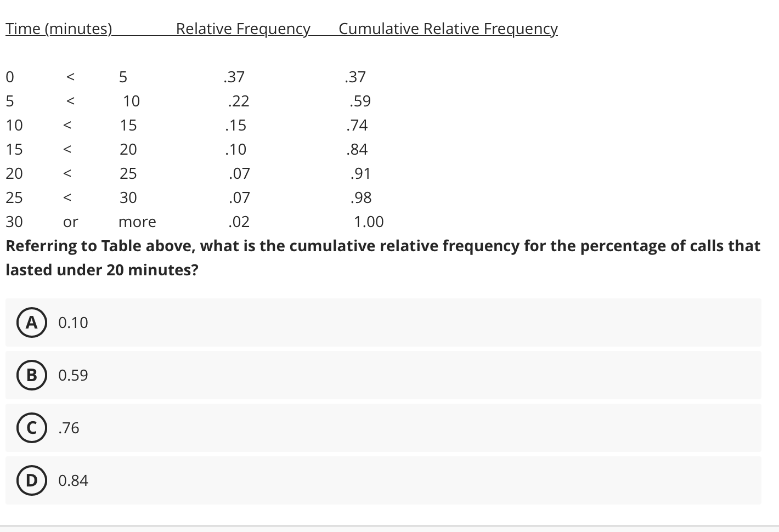Click the circled B option marker
This screenshot has height=532, width=779.
tap(31, 375)
